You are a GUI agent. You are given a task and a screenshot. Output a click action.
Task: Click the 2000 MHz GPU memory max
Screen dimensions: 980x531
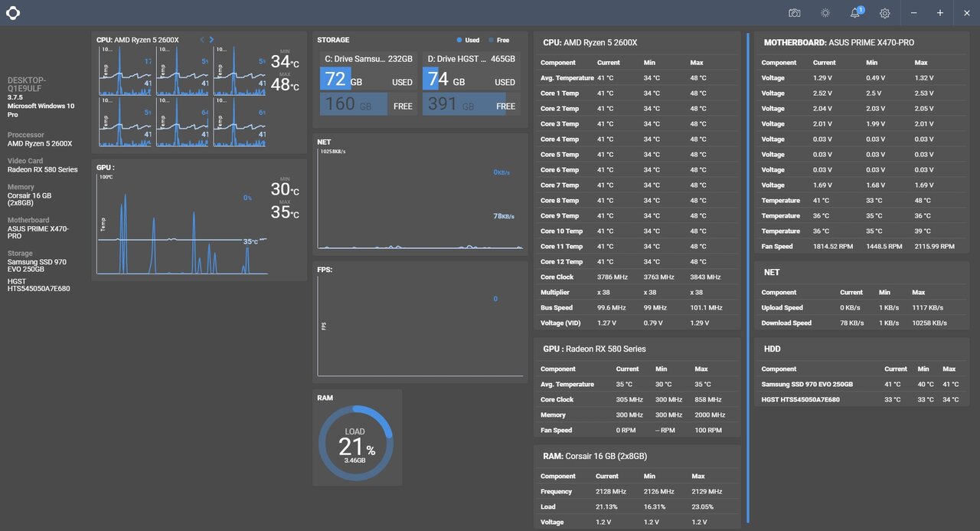point(710,415)
